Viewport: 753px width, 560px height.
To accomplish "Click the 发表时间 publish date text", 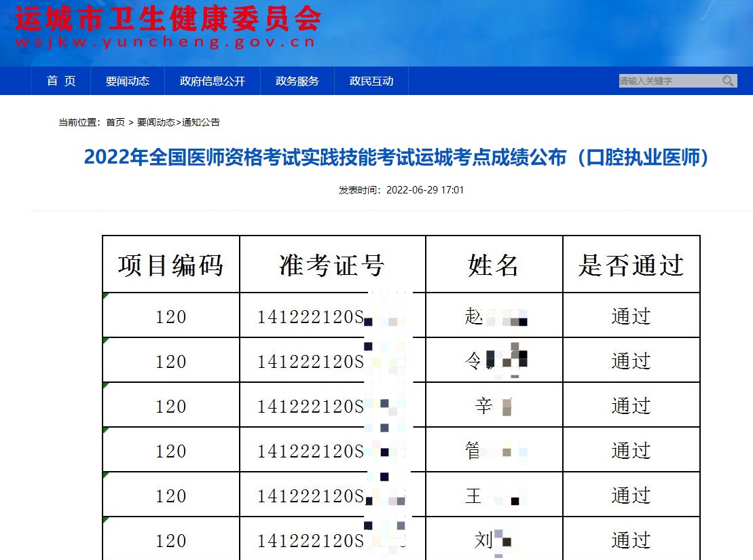I will [401, 190].
